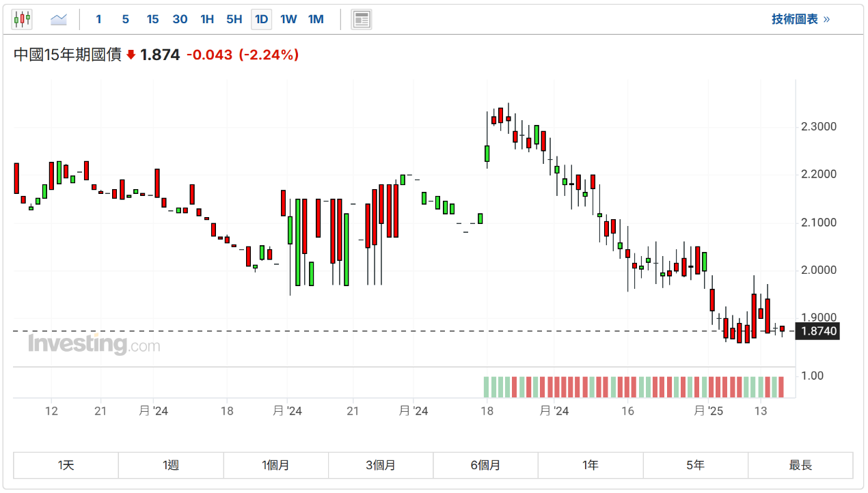Switch interval to 1M
This screenshot has height=493, width=868.
[x=316, y=19]
